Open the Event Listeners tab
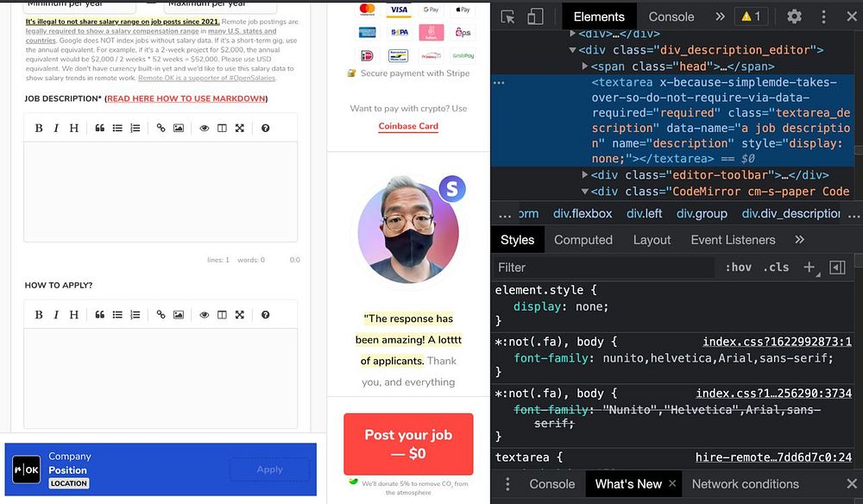This screenshot has width=863, height=504. (733, 240)
